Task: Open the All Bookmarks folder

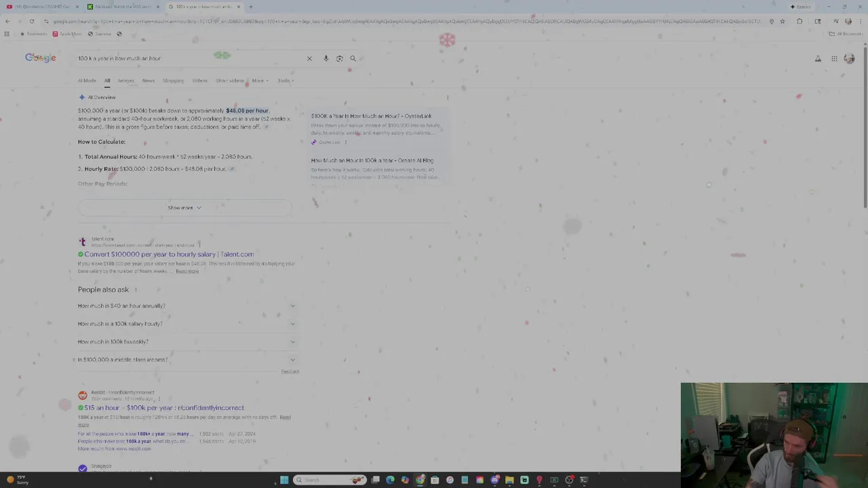Action: click(845, 34)
